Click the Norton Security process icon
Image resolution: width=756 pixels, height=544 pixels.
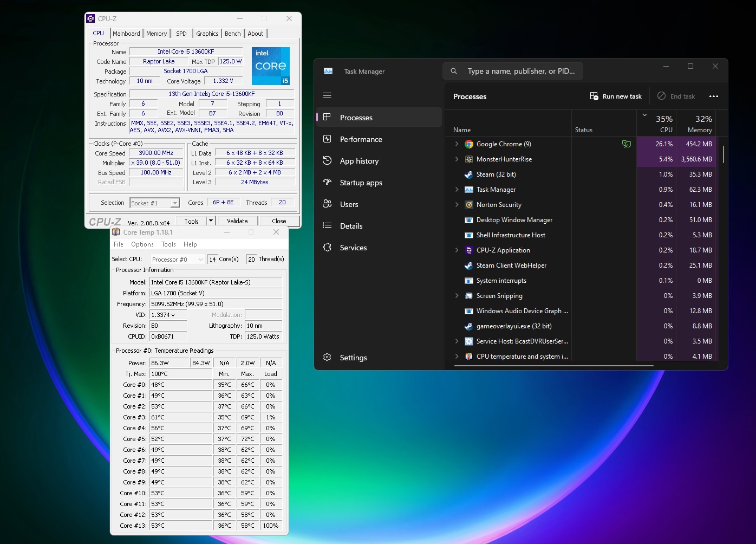pyautogui.click(x=469, y=205)
